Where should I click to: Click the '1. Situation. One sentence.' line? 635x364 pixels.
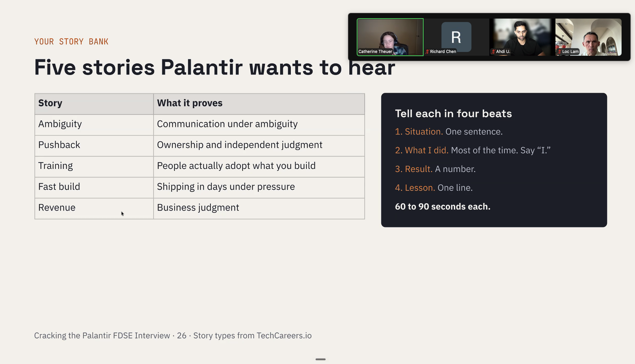click(x=449, y=132)
